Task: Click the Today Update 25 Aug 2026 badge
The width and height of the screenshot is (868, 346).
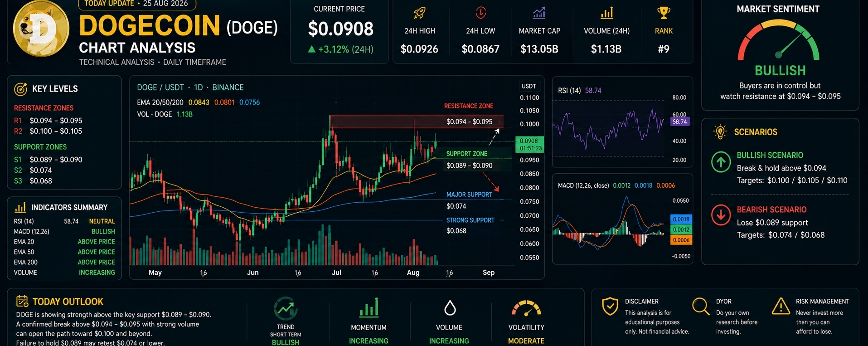Action: pos(137,4)
